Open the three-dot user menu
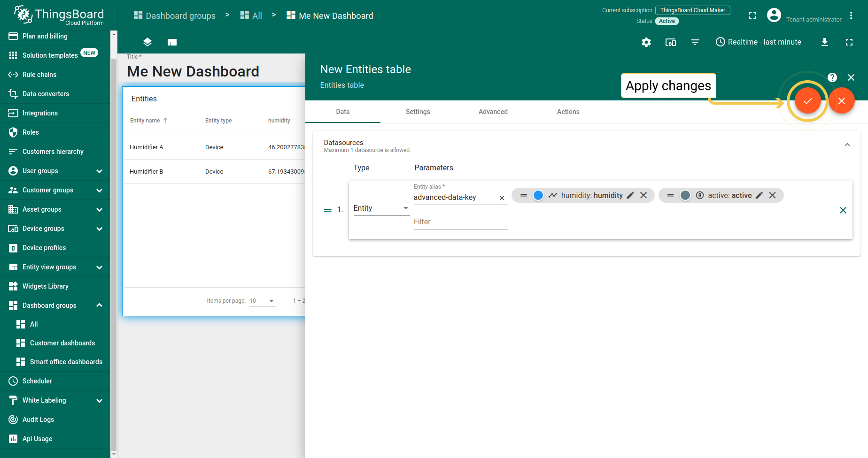The height and width of the screenshot is (458, 868). tap(851, 15)
